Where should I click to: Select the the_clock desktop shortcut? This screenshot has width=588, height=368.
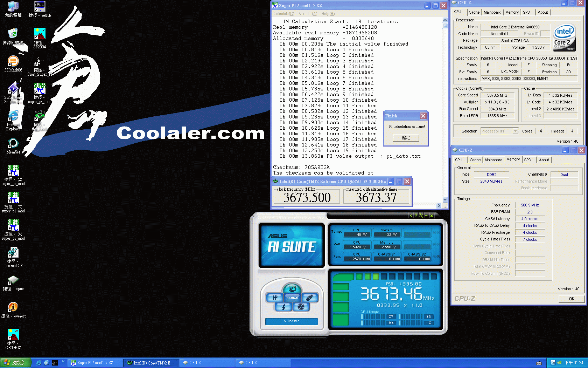[40, 121]
